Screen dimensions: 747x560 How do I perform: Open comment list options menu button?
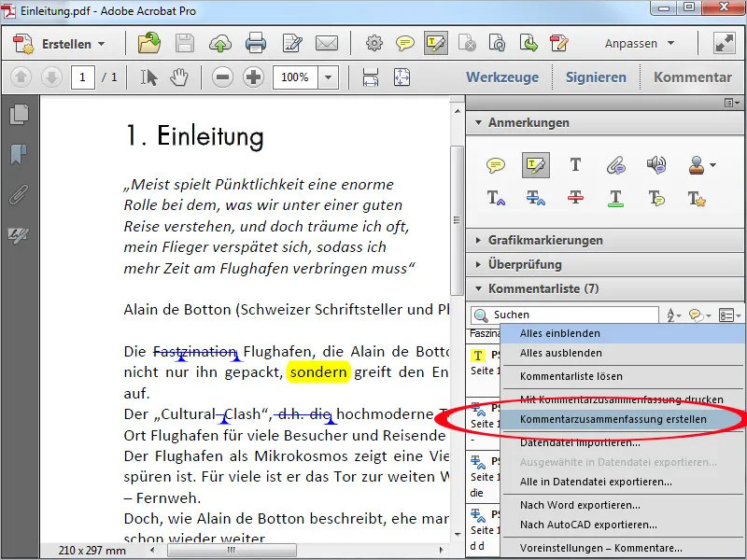pos(729,315)
